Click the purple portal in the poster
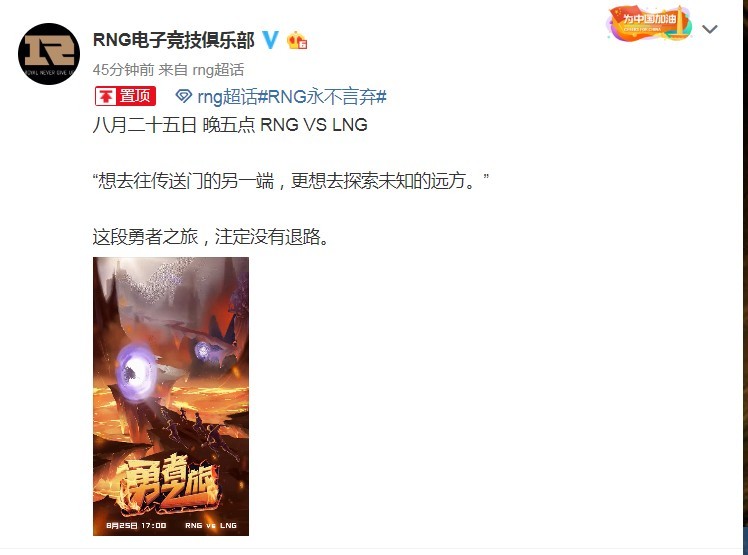This screenshot has height=555, width=748. coord(136,372)
